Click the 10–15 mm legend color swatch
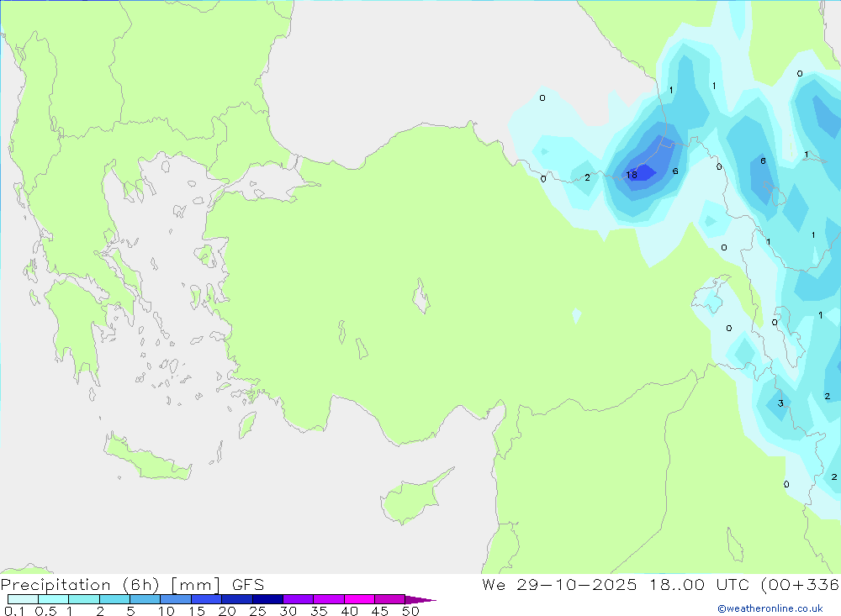This screenshot has height=616, width=841. tap(176, 599)
